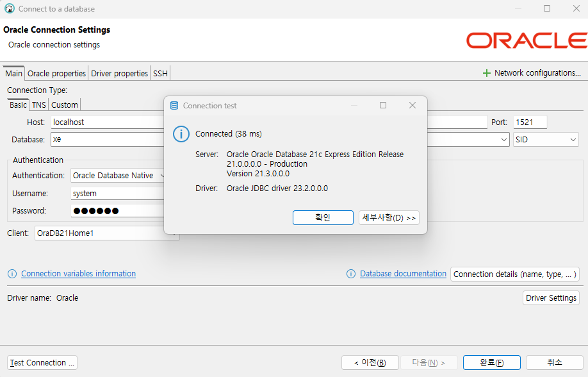Maximize the Connect to a database window
The image size is (588, 377).
[547, 8]
